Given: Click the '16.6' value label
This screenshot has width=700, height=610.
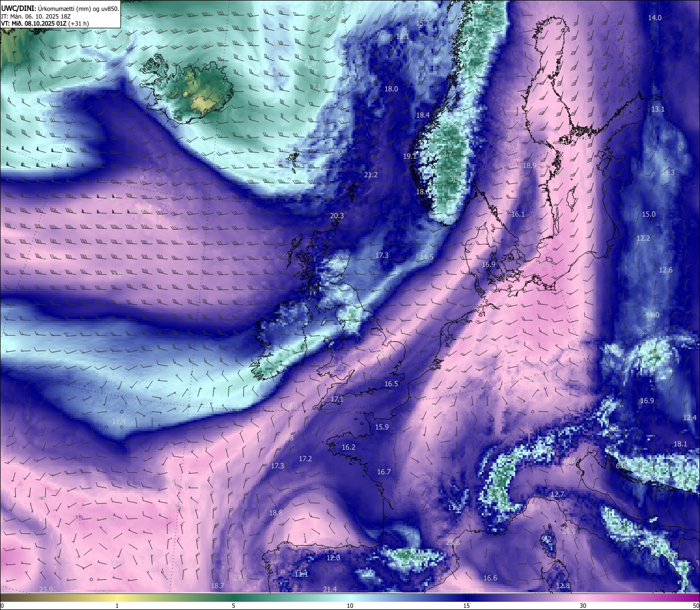Looking at the screenshot, I should pos(490,578).
